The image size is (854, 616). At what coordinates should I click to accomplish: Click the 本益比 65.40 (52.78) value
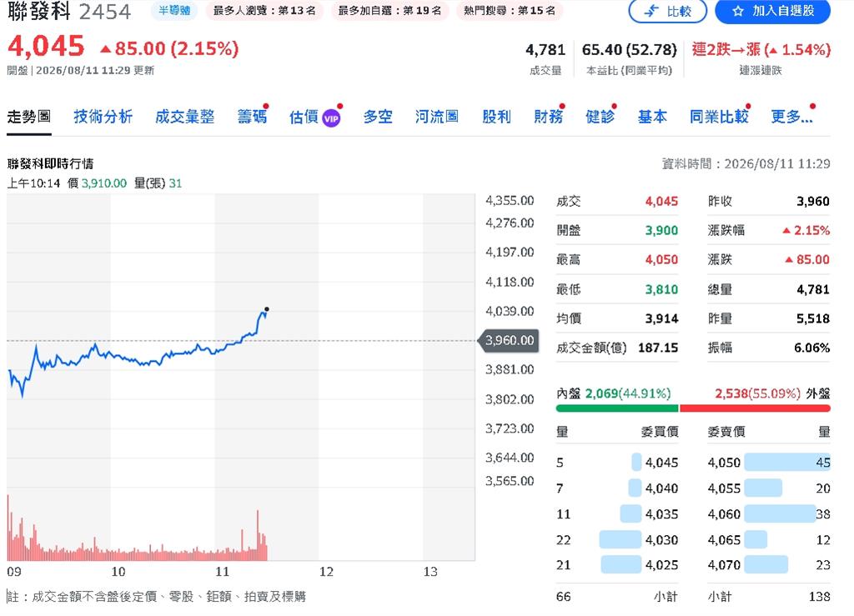pos(629,50)
